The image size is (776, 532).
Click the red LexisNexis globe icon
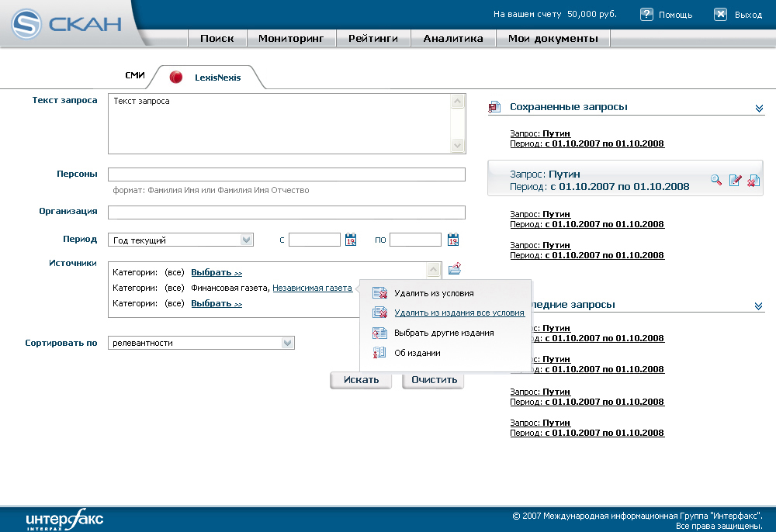click(175, 77)
